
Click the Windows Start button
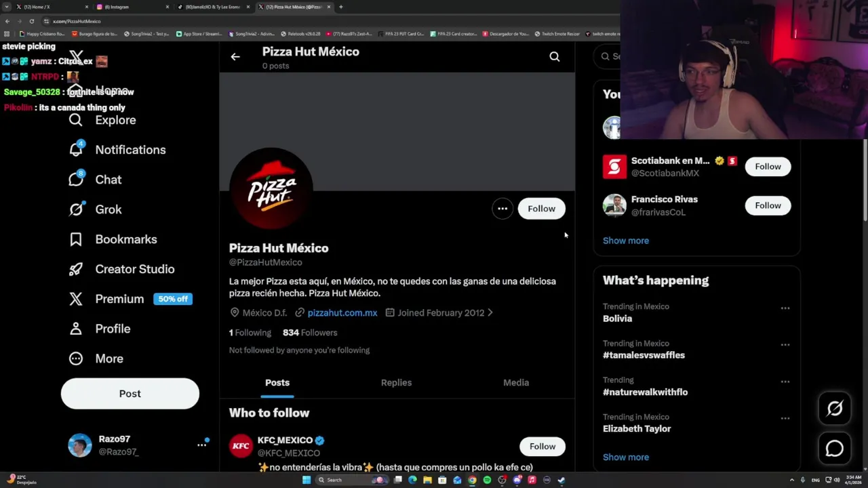pos(307,480)
